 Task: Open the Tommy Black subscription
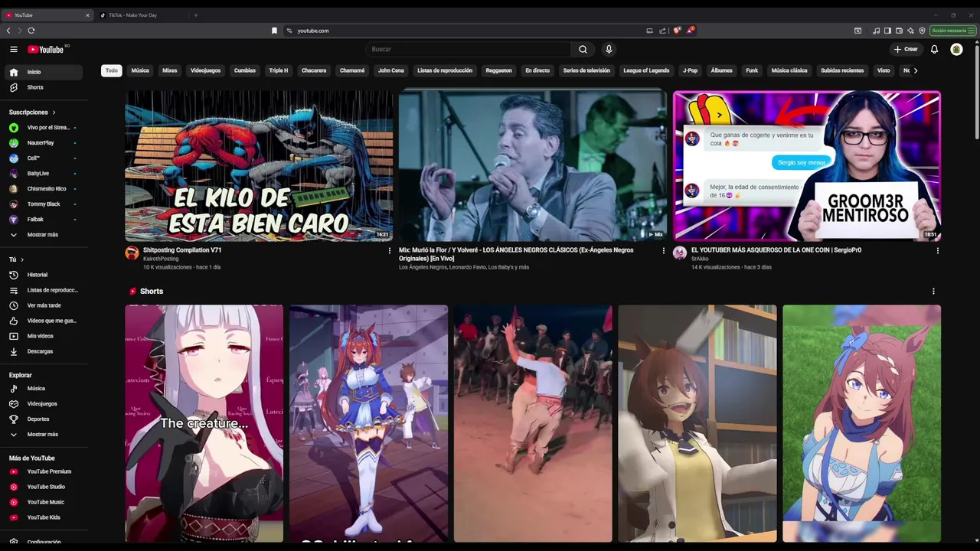(42, 204)
